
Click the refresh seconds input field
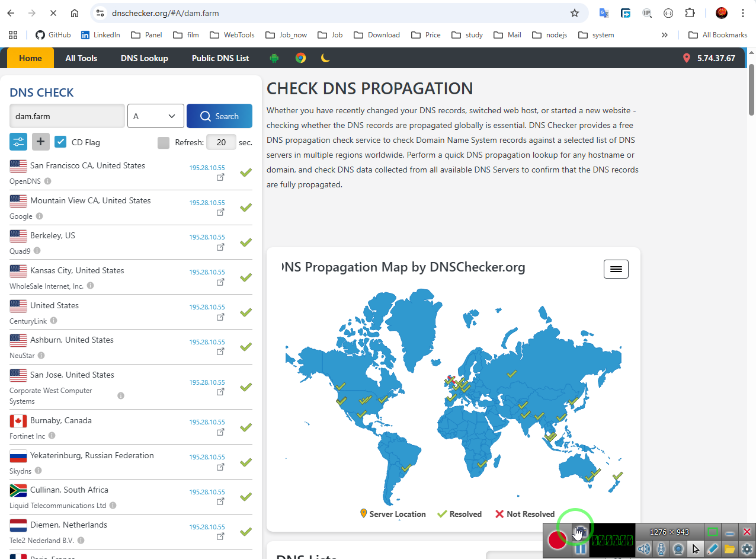pos(221,142)
